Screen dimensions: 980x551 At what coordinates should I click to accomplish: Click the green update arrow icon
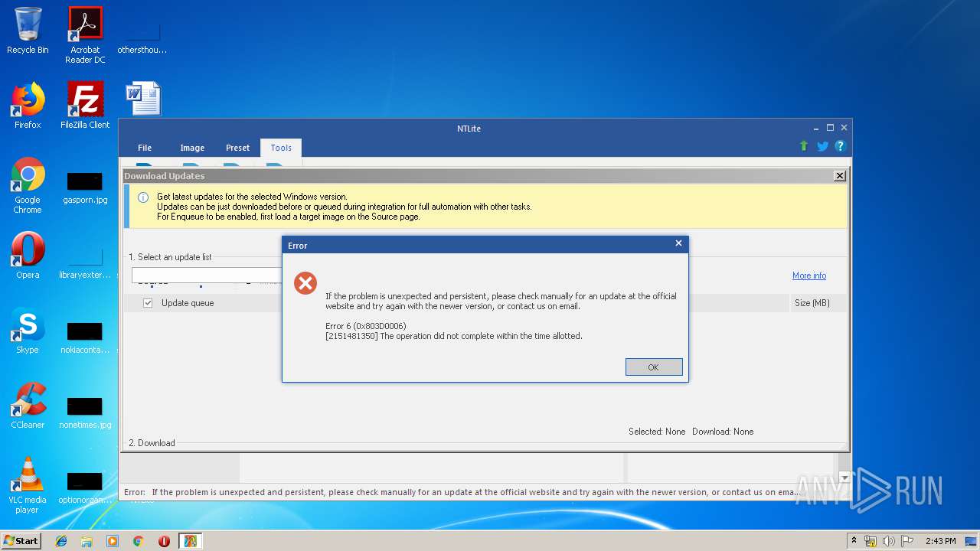tap(803, 146)
